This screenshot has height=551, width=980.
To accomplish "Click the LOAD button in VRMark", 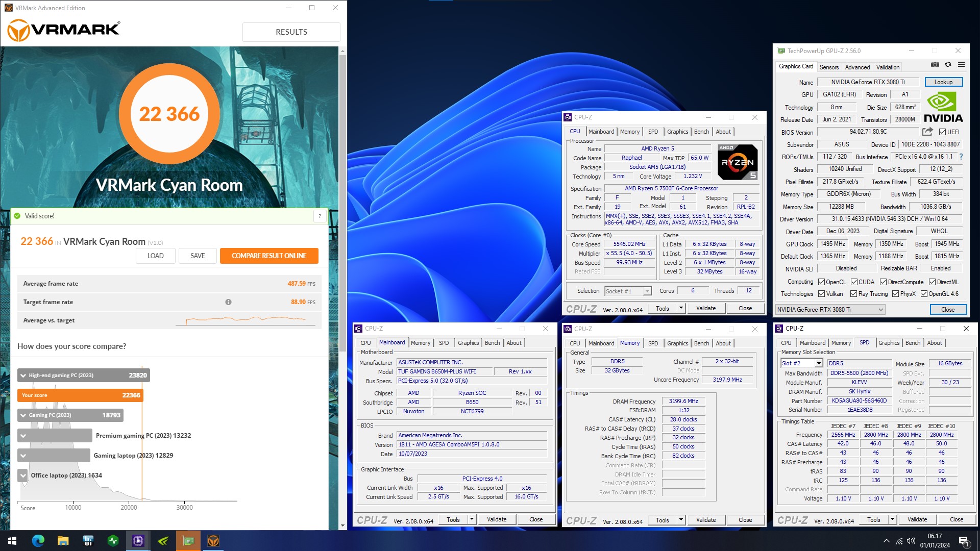I will tap(156, 256).
